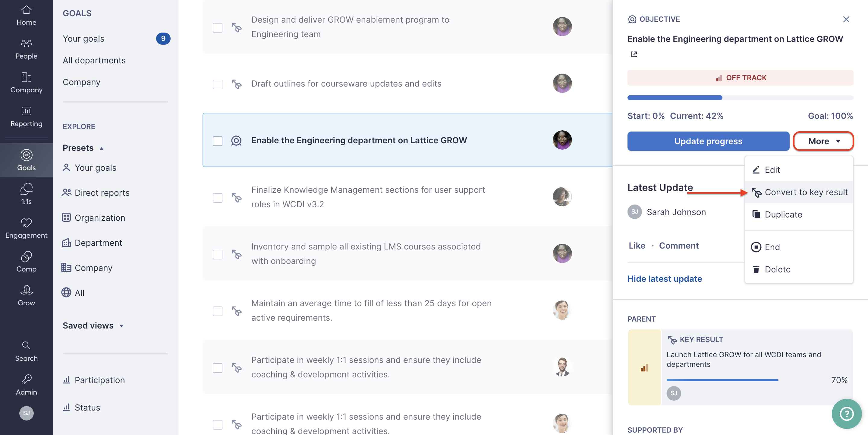Go to Home in left navigation
The width and height of the screenshot is (868, 435).
(x=26, y=15)
